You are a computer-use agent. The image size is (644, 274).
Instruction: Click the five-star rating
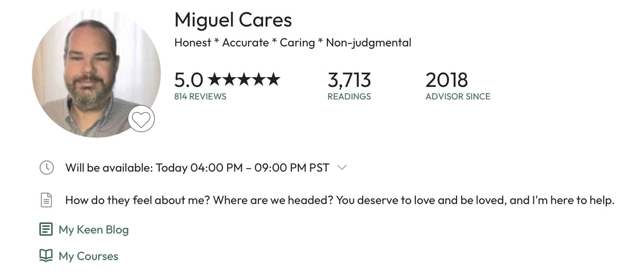coord(244,79)
